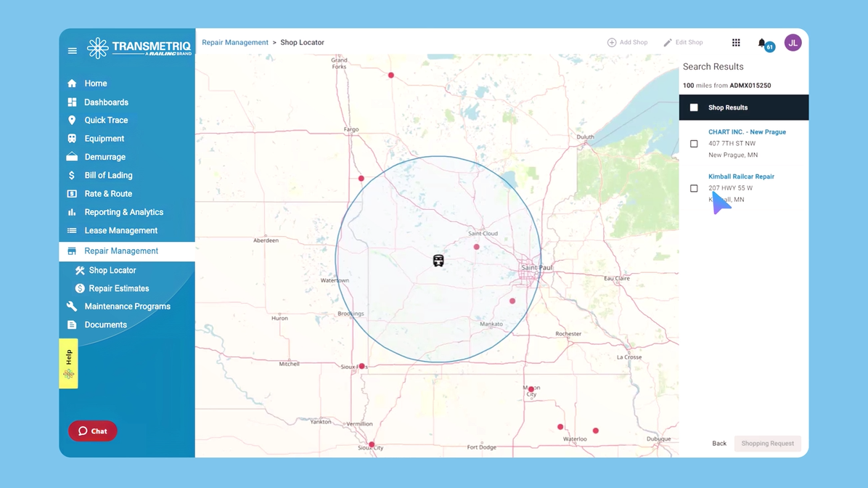Screen dimensions: 868x488
Task: Click the Search Results heading
Action: point(713,67)
